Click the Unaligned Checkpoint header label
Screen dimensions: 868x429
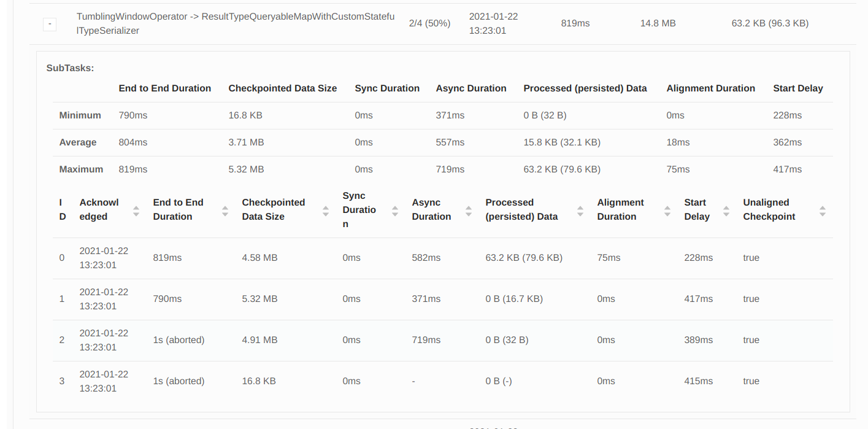click(769, 209)
